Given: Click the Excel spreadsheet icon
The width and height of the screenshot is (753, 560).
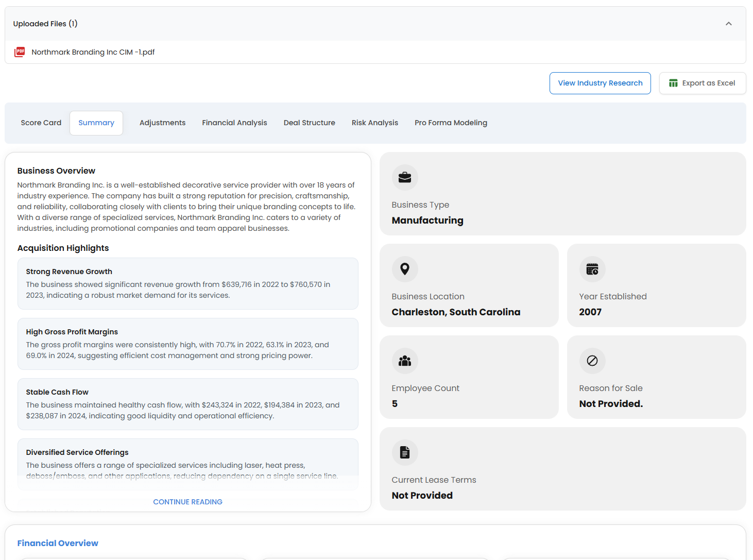Looking at the screenshot, I should [673, 83].
